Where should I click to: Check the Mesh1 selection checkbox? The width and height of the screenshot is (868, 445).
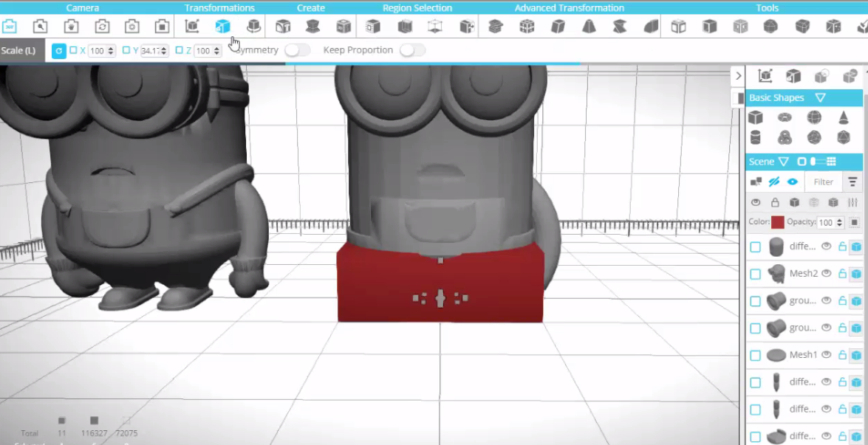click(x=755, y=356)
